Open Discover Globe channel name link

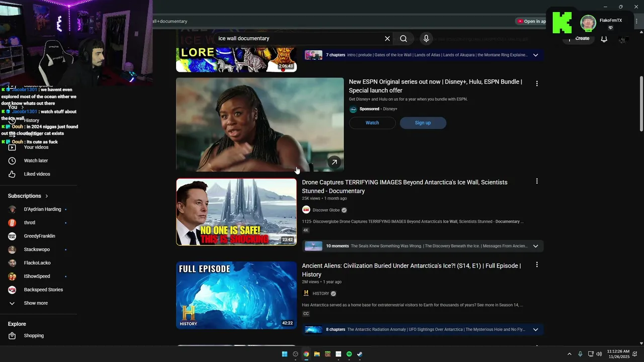[x=326, y=210]
